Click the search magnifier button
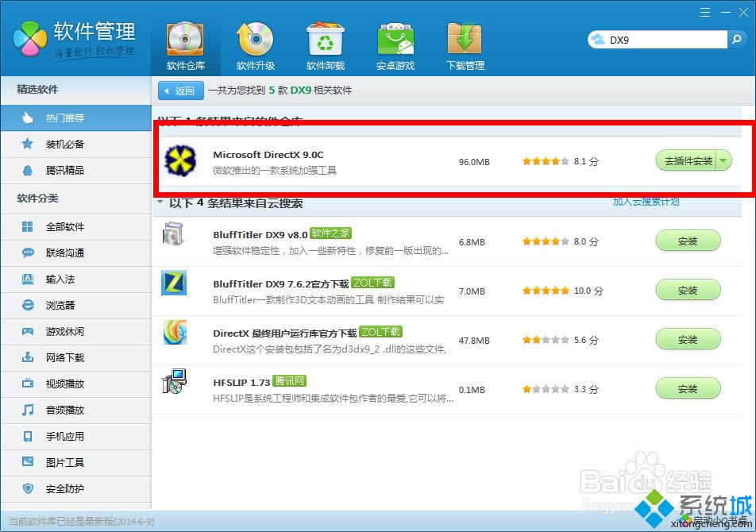Viewport: 756px width, 532px height. tap(737, 40)
